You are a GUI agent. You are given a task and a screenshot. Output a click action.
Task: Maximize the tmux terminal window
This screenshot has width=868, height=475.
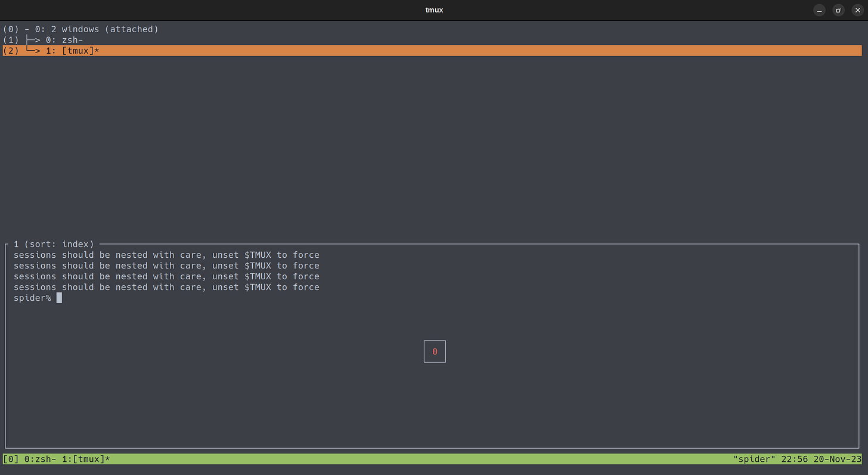click(839, 10)
